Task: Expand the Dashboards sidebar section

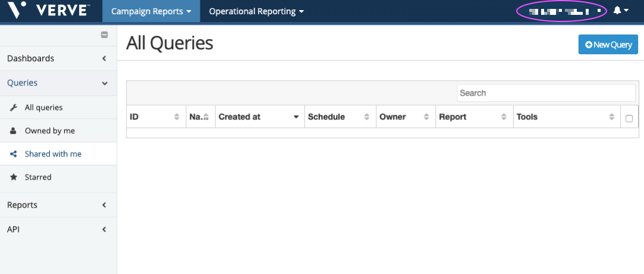Action: coord(58,58)
